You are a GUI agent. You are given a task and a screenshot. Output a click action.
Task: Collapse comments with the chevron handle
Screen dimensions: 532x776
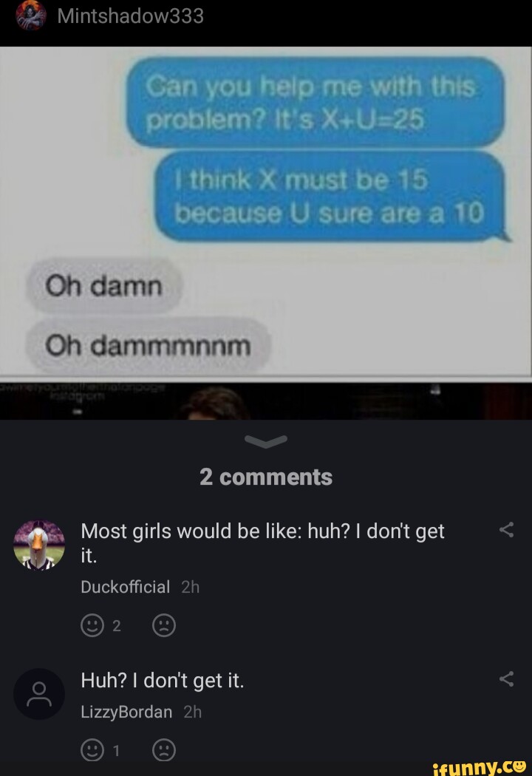(266, 441)
